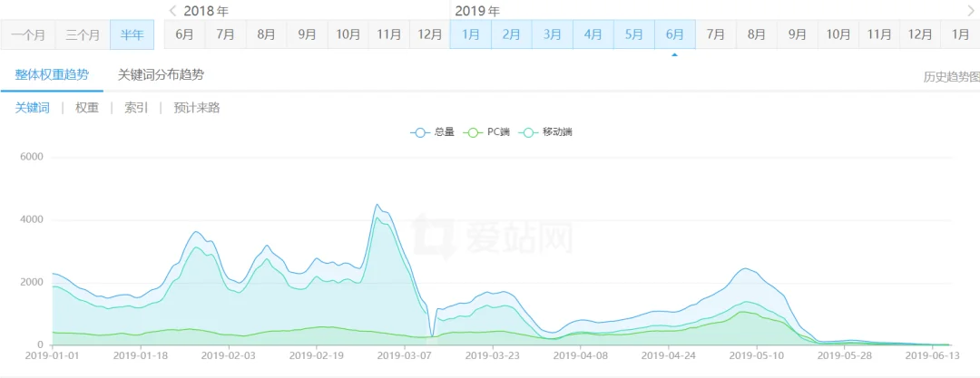
Task: Select 2018 6月 in the timeline
Action: (184, 34)
